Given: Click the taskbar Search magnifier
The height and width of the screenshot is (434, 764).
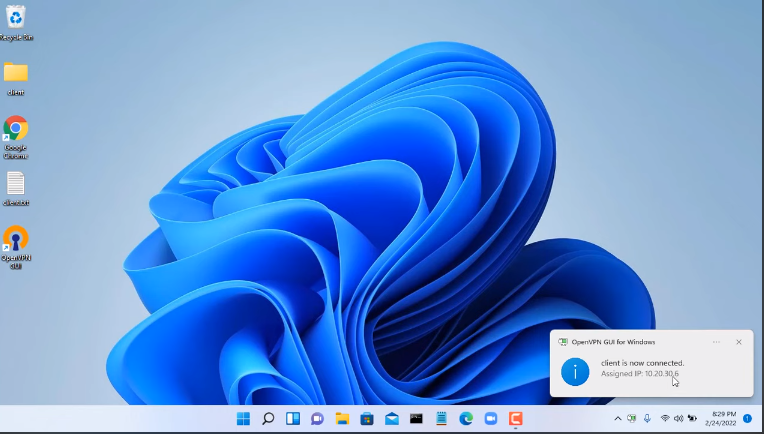Looking at the screenshot, I should coord(268,418).
